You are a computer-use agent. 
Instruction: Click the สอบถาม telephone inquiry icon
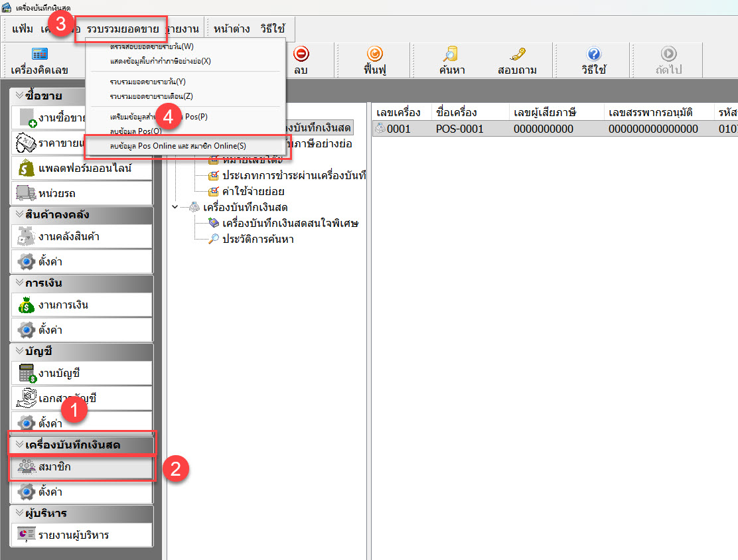(x=517, y=60)
